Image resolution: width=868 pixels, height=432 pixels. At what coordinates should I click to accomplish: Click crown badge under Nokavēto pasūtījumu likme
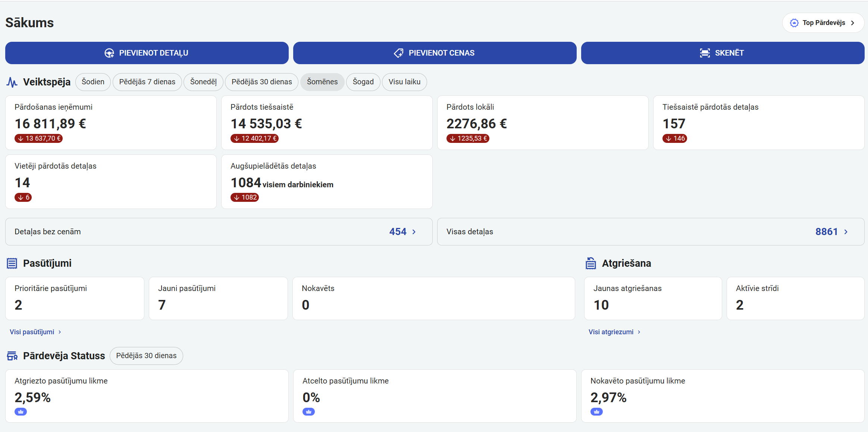(x=596, y=412)
